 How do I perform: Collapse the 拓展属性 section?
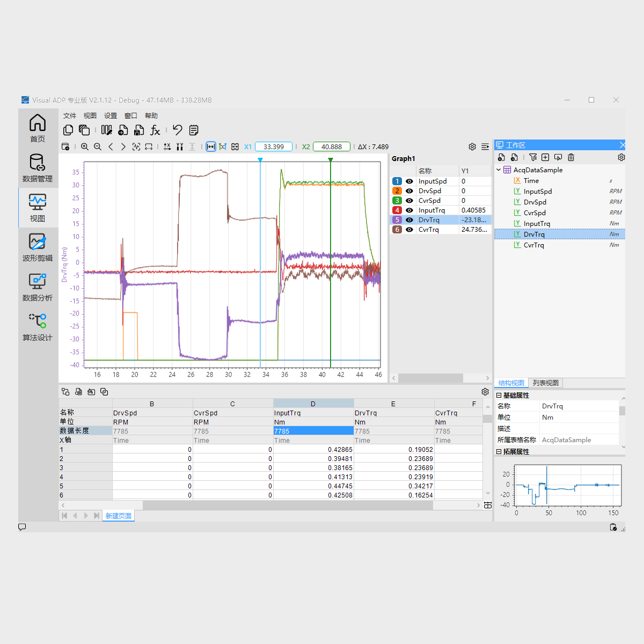[499, 451]
